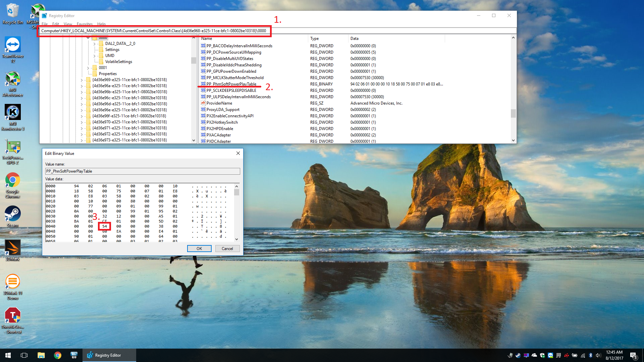Screen dimensions: 644x362
Task: Expand the {4d36e969-e325-11ce-bfc1-08002be10318} class key
Action: tap(82, 80)
